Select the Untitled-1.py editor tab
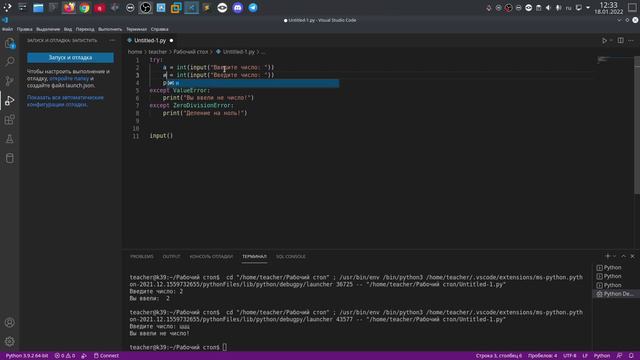 click(150, 40)
